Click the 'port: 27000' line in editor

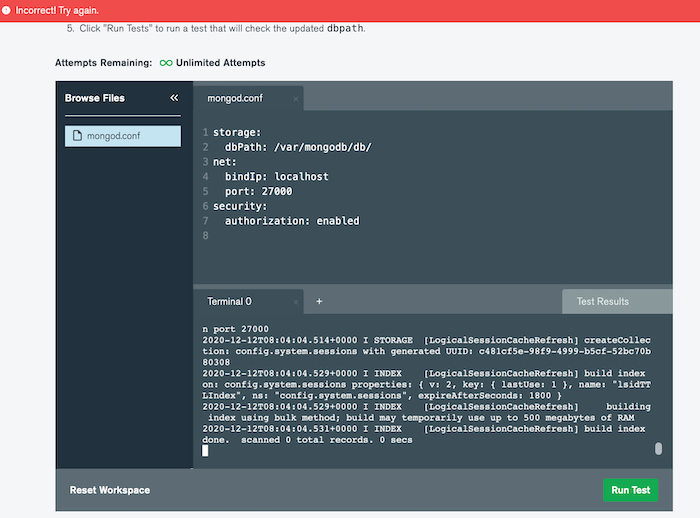[258, 191]
